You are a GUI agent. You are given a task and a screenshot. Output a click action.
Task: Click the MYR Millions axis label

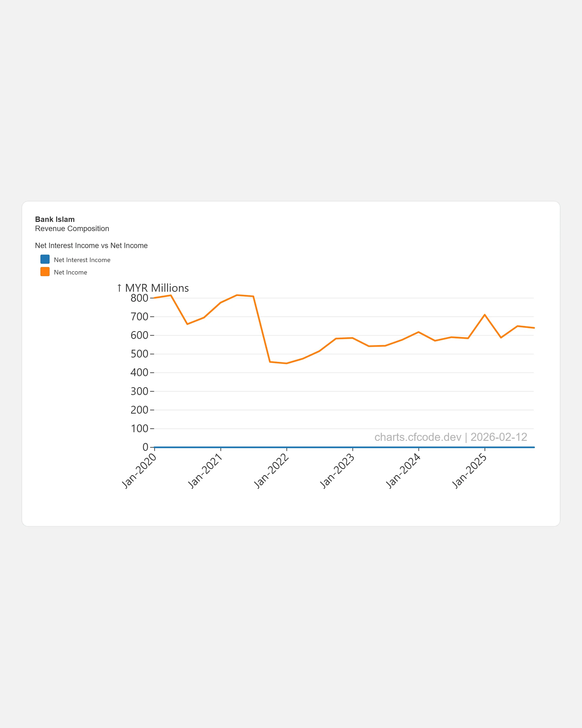tap(157, 288)
